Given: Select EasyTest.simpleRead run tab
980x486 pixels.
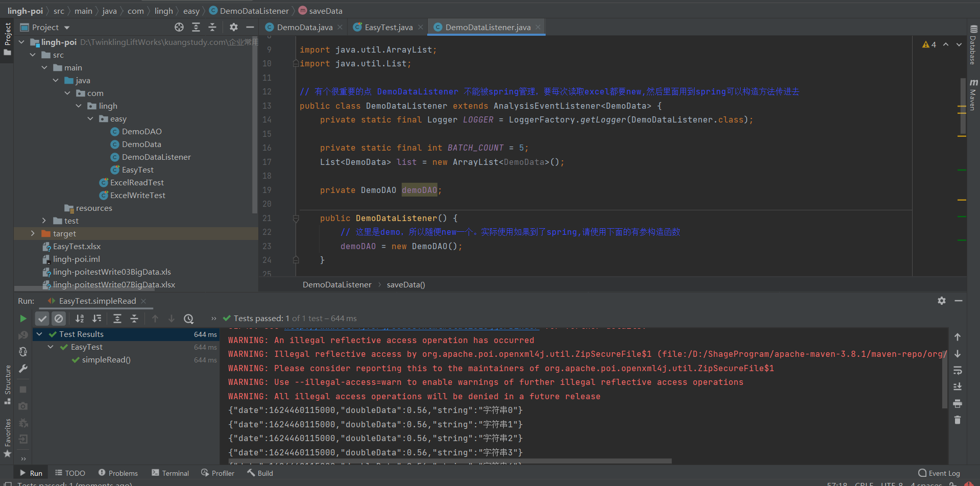Looking at the screenshot, I should click(97, 301).
